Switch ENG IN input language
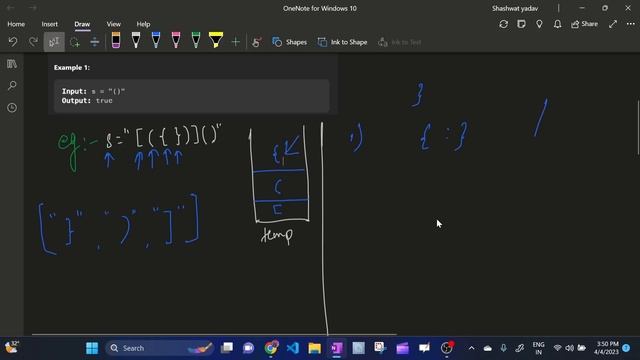The height and width of the screenshot is (360, 640). coord(538,348)
